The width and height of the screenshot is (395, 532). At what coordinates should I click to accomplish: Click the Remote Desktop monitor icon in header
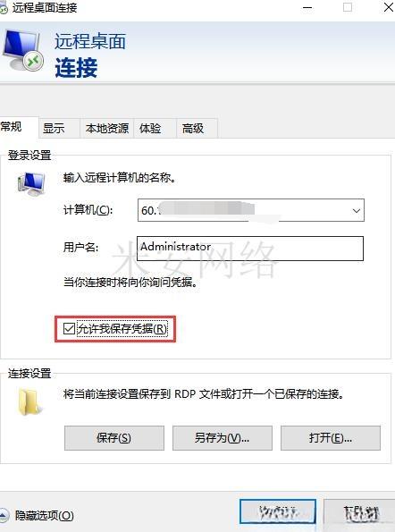click(x=23, y=50)
